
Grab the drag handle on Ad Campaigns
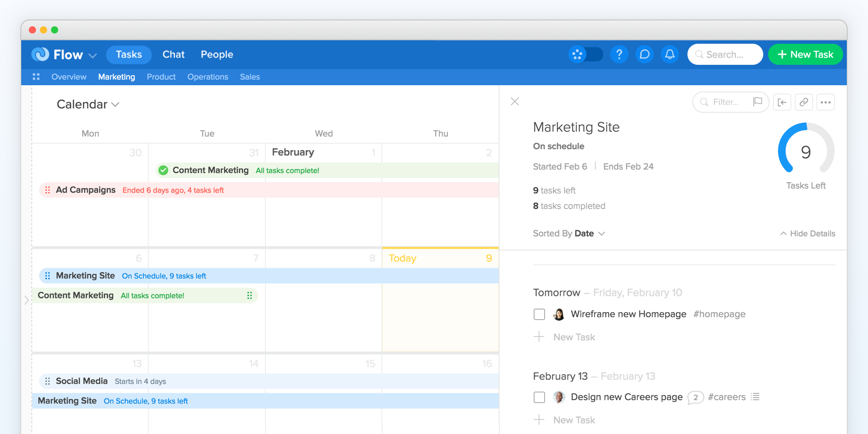click(x=47, y=190)
